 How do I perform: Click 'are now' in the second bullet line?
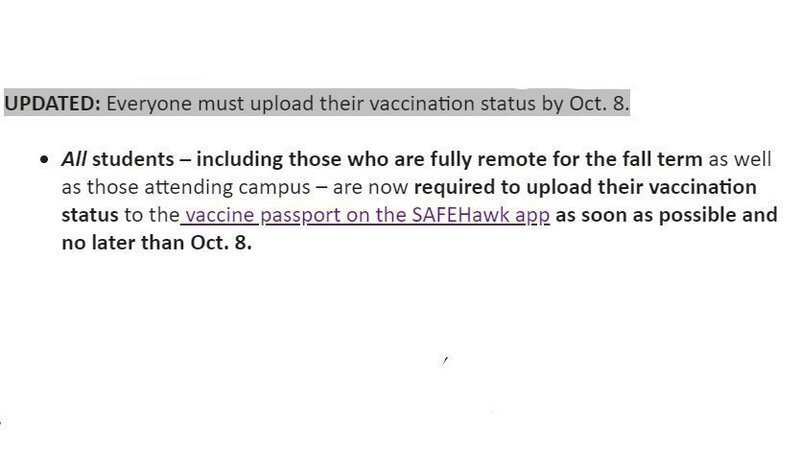[370, 187]
